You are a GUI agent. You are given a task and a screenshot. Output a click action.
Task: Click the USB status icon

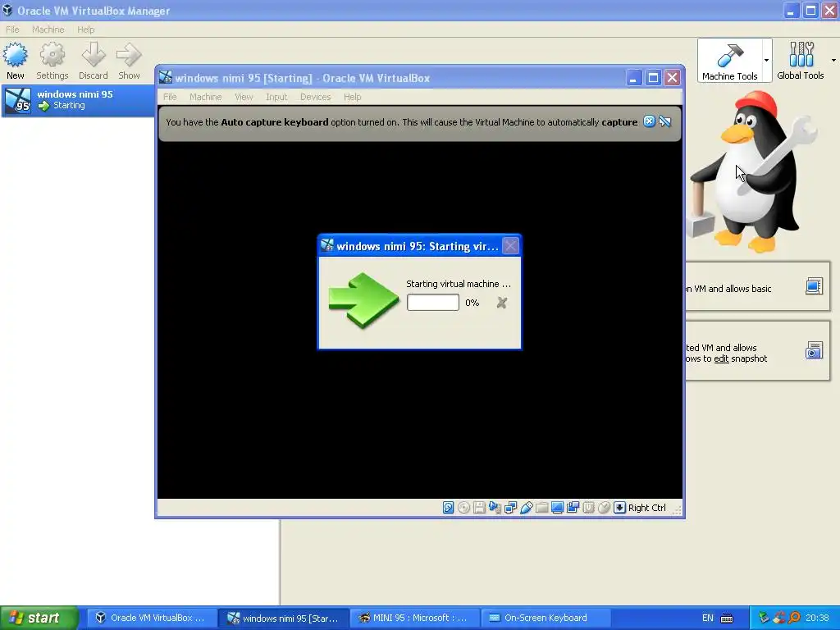(x=526, y=507)
